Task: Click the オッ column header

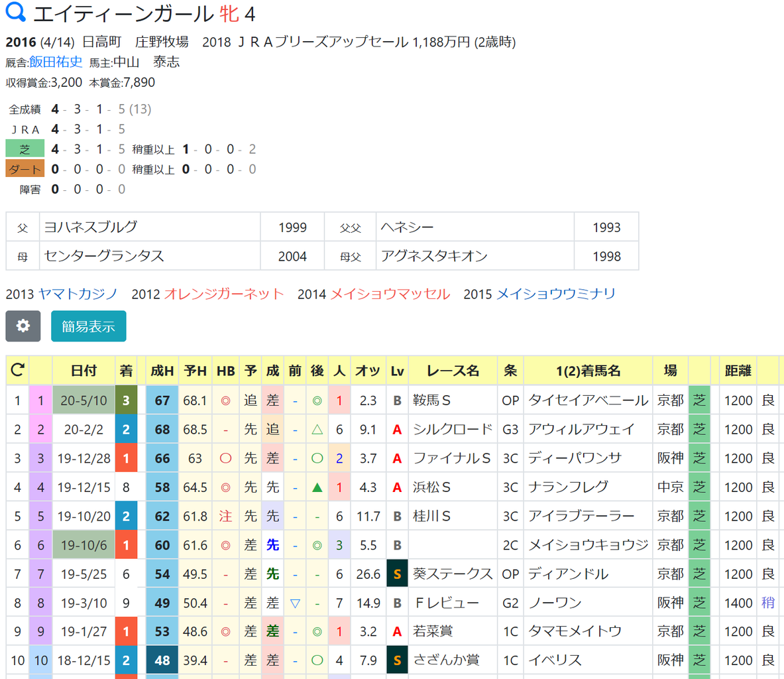Action: pos(368,371)
